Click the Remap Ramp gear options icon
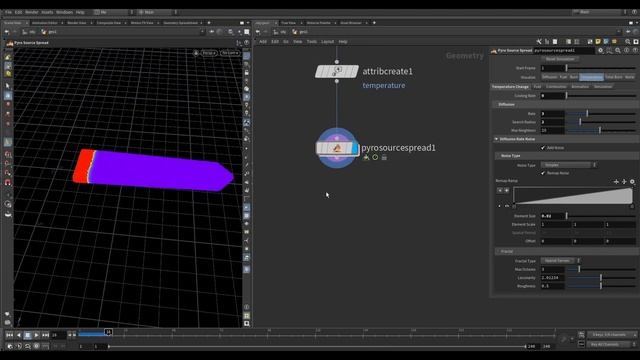Screen dimensions: 640x360 [632, 182]
